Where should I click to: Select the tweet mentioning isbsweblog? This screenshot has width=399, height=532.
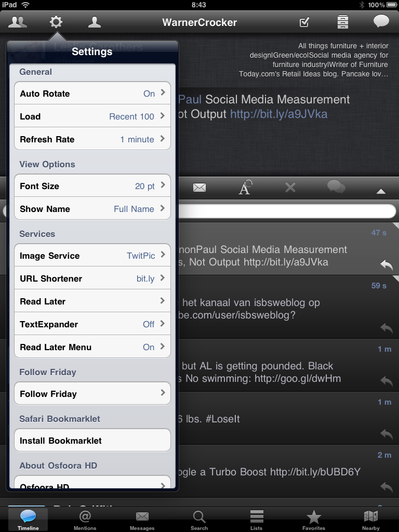[x=288, y=307]
